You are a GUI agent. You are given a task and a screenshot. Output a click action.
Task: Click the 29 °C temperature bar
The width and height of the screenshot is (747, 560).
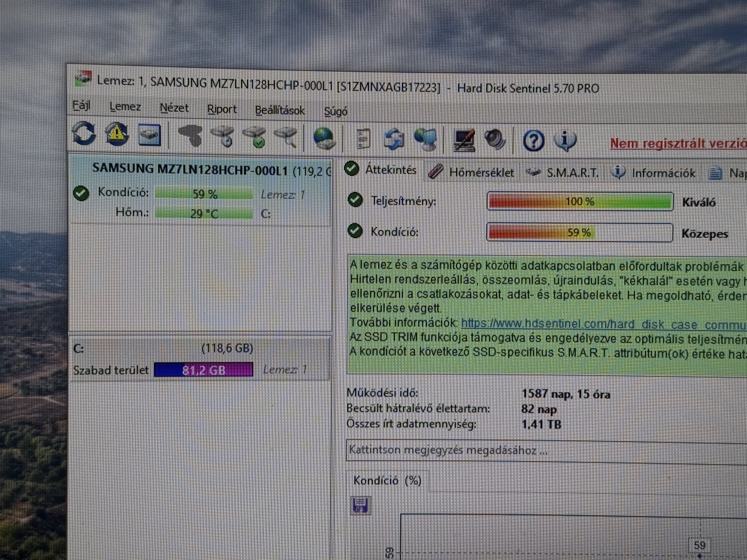tap(204, 213)
